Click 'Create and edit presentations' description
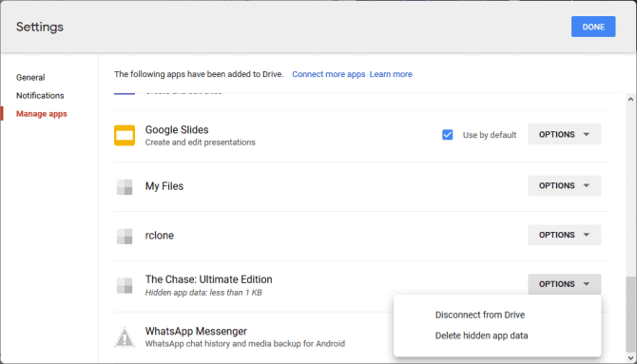This screenshot has width=637, height=364. point(201,143)
